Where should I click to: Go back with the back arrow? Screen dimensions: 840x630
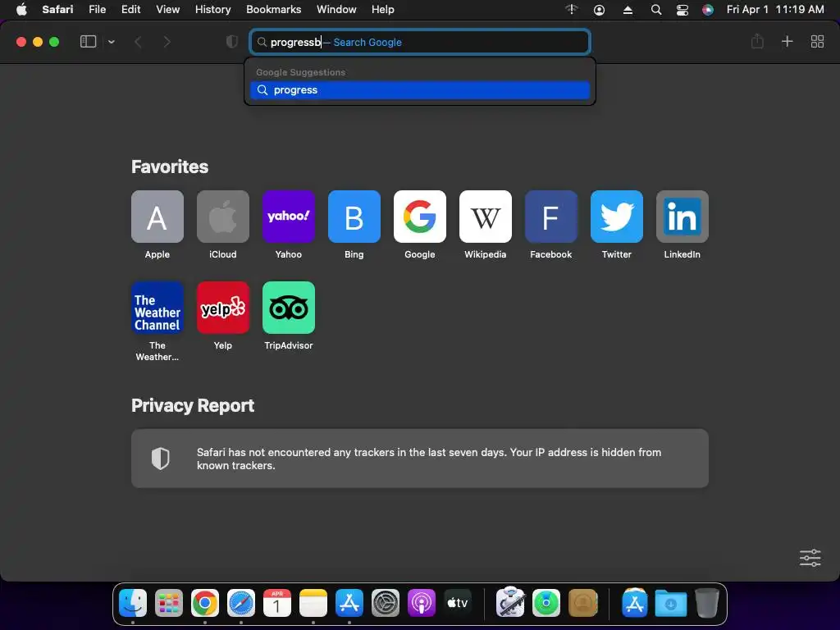[x=138, y=42]
